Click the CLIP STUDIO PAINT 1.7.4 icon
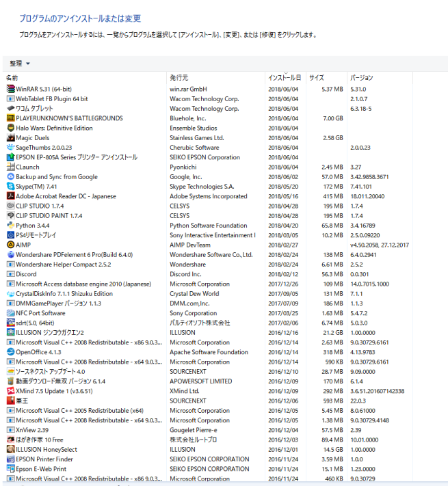448x486 pixels. tap(11, 216)
